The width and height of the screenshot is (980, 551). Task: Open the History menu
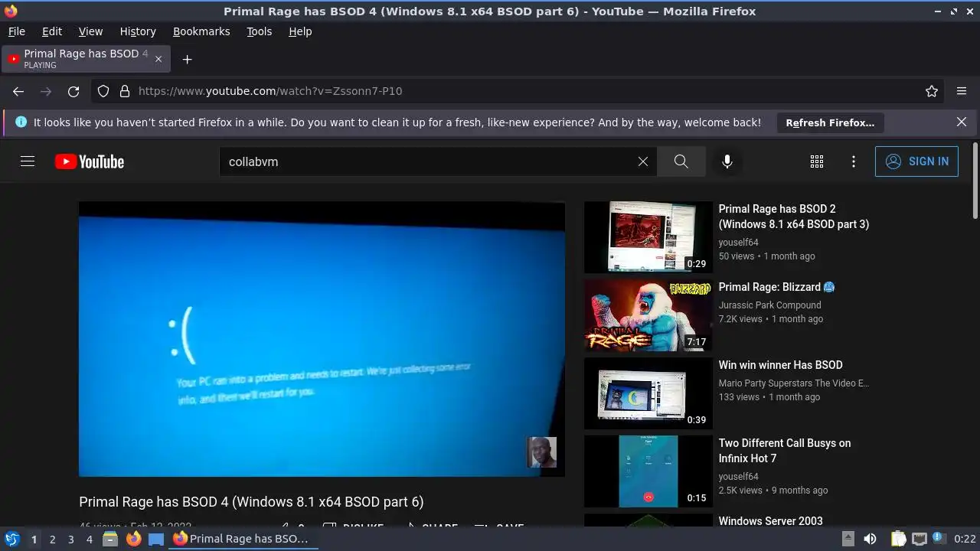(x=138, y=31)
